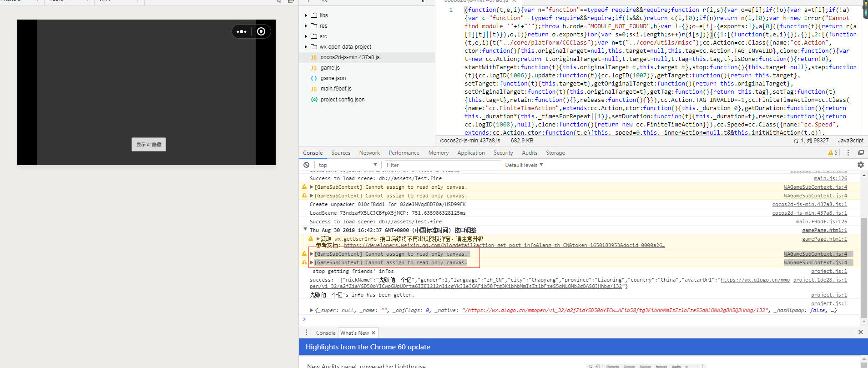Select the folder icon of wx-open-data-project
868x368 pixels.
314,47
